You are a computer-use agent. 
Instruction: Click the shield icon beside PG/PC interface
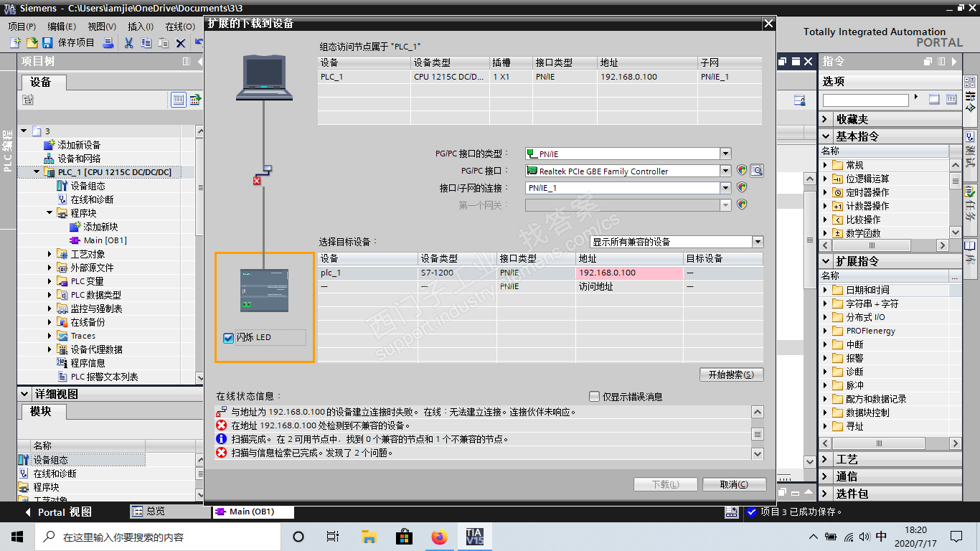[x=742, y=171]
